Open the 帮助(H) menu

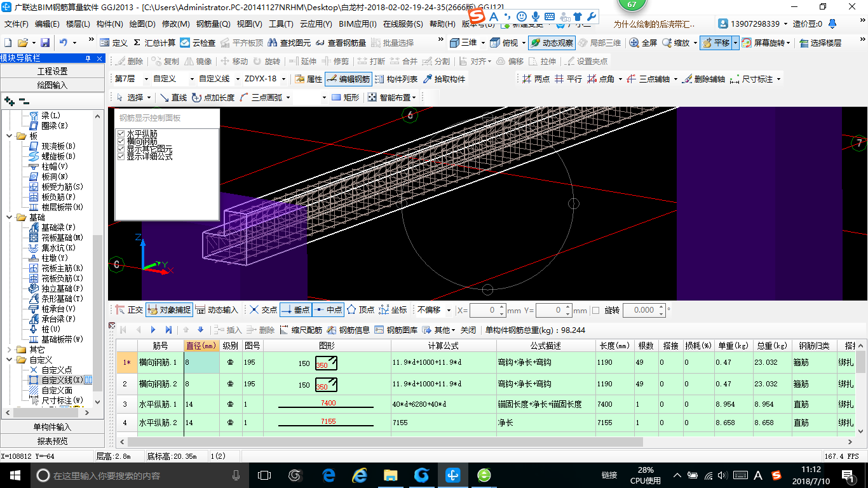pos(442,24)
